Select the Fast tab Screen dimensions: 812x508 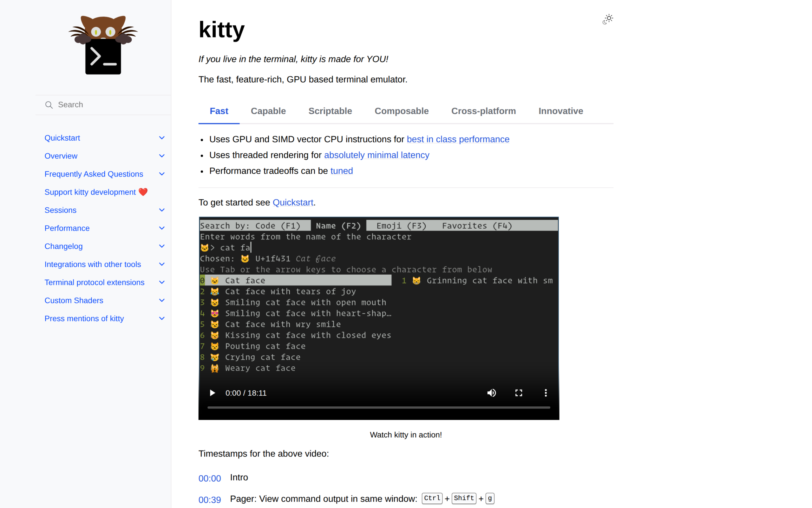219,111
